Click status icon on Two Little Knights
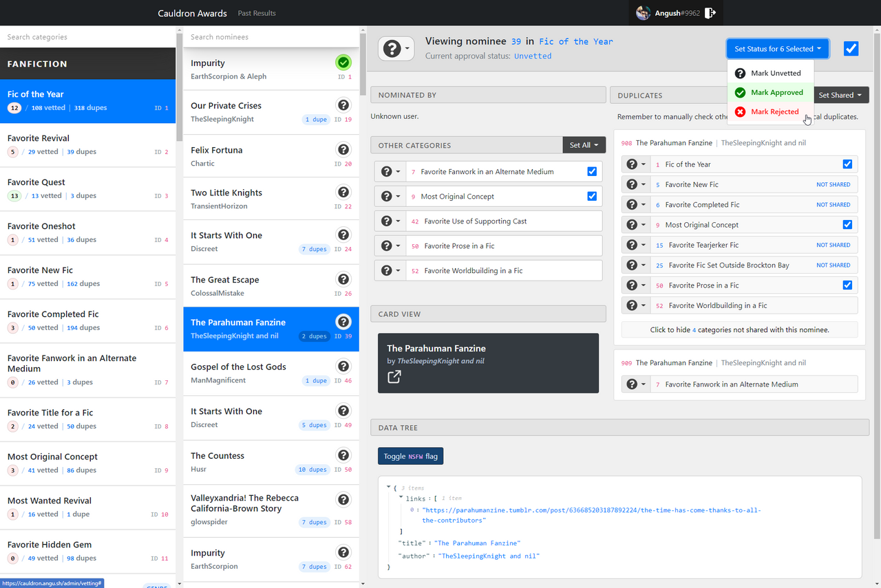This screenshot has height=588, width=881. [343, 192]
